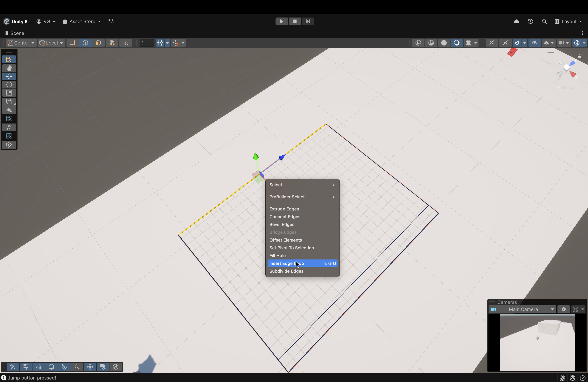Toggle the orientation gizmo lock

579,56
